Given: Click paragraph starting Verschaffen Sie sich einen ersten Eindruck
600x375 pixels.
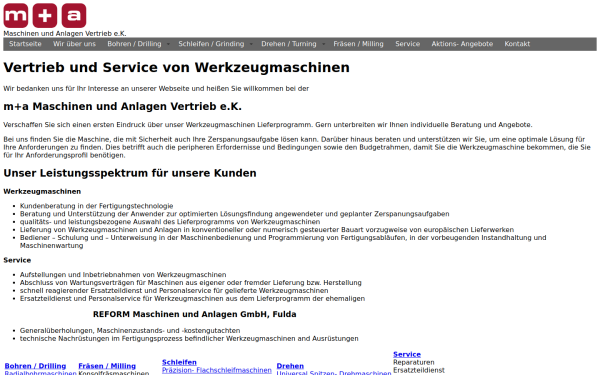Looking at the screenshot, I should coord(268,125).
